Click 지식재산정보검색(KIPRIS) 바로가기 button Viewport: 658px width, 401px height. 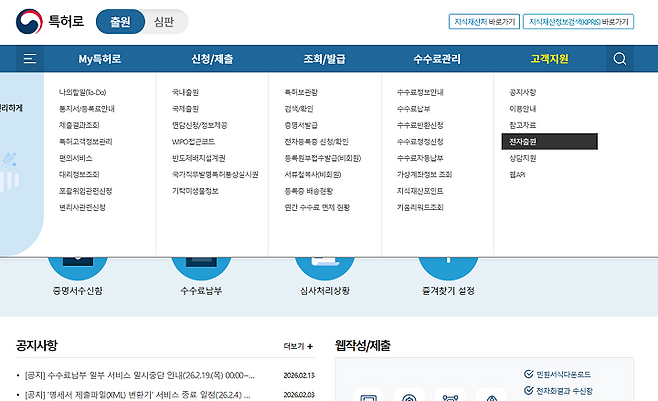(x=578, y=22)
